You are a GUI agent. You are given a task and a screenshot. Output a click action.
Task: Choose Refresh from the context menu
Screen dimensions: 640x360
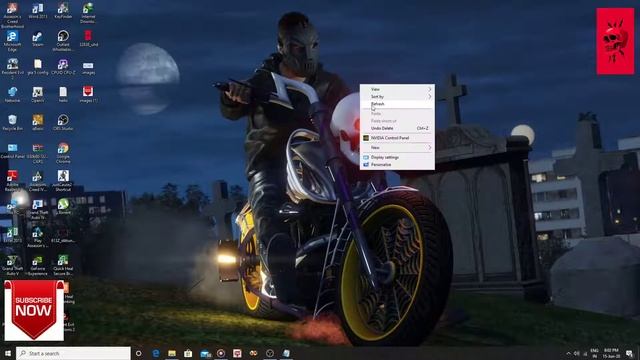click(397, 104)
